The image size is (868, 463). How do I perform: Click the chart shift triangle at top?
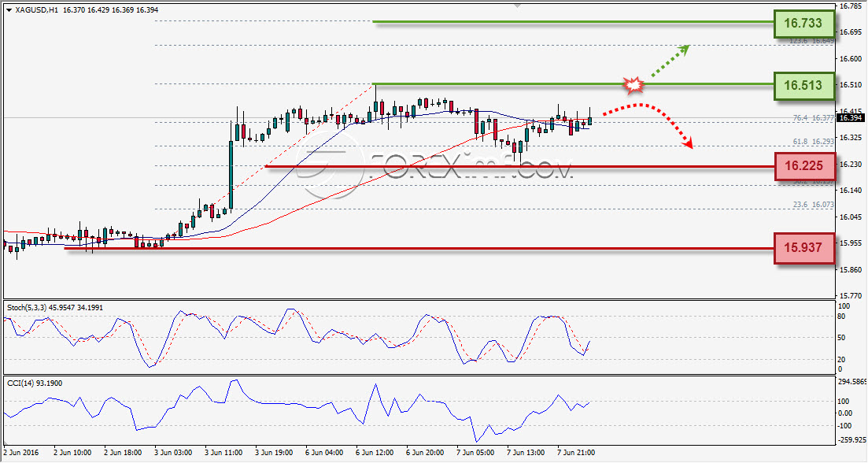518,6
